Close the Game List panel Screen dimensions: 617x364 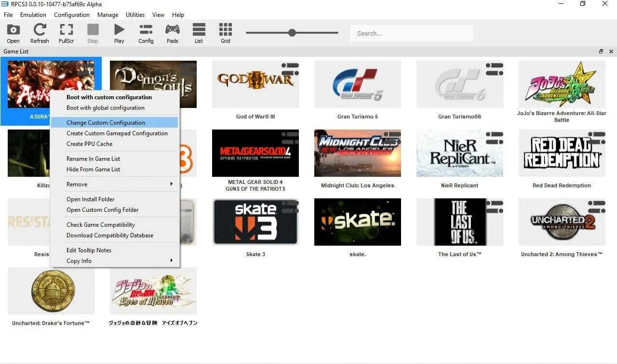point(611,52)
